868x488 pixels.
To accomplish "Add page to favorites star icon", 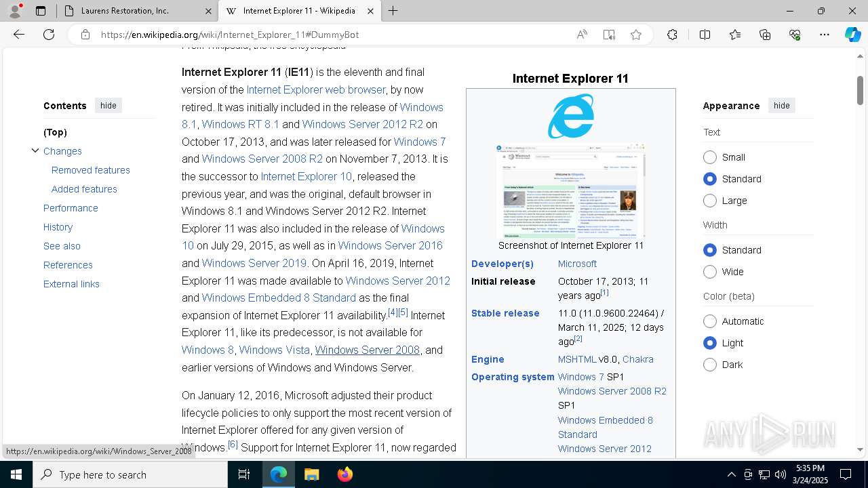I will coord(636,35).
